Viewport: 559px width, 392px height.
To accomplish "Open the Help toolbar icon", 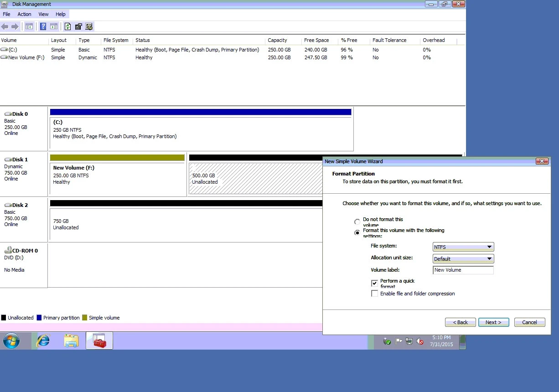I will click(x=43, y=26).
